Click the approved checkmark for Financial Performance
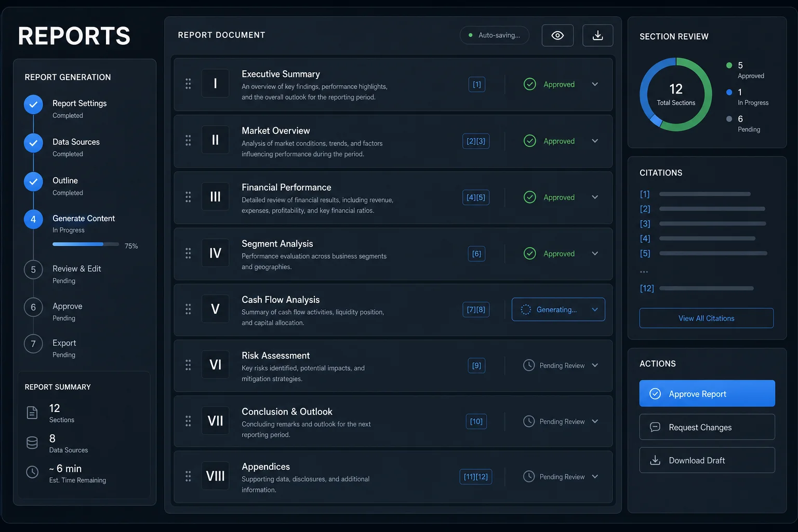 pyautogui.click(x=530, y=197)
